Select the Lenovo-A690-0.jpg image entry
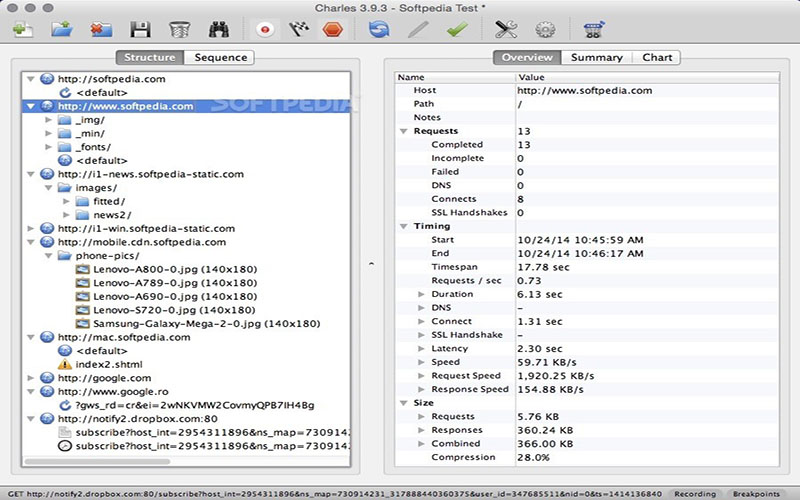 [175, 296]
